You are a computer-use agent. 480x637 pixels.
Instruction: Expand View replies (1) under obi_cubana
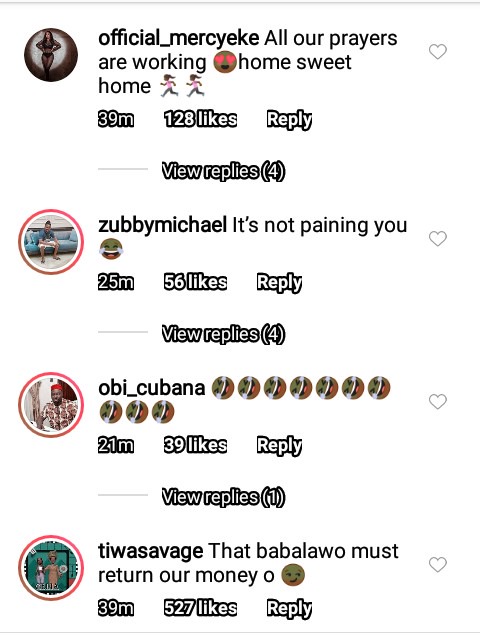[223, 497]
